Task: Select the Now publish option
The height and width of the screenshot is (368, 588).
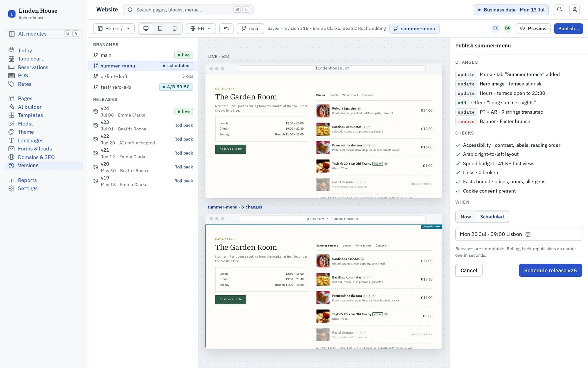Action: pos(466,217)
